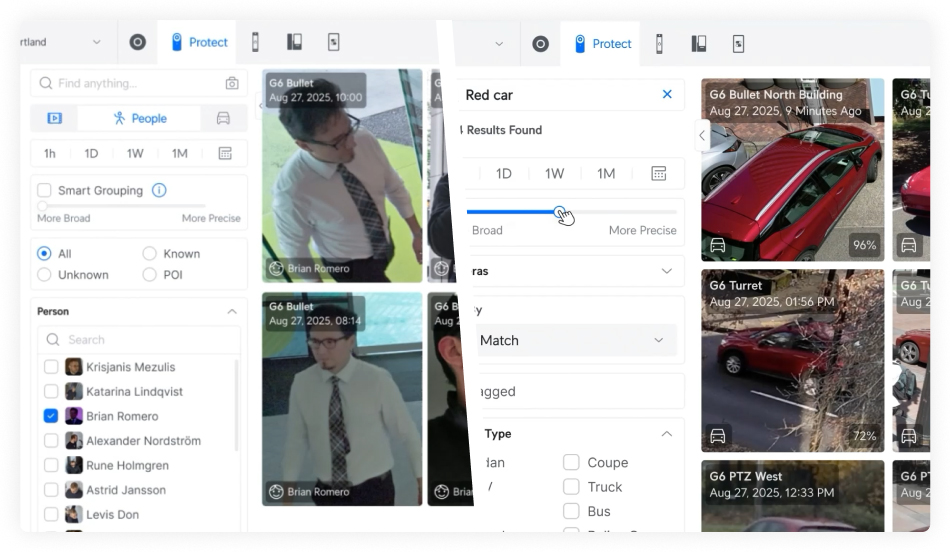Open the Protect app tab on left window
The image size is (950, 552).
coord(199,42)
